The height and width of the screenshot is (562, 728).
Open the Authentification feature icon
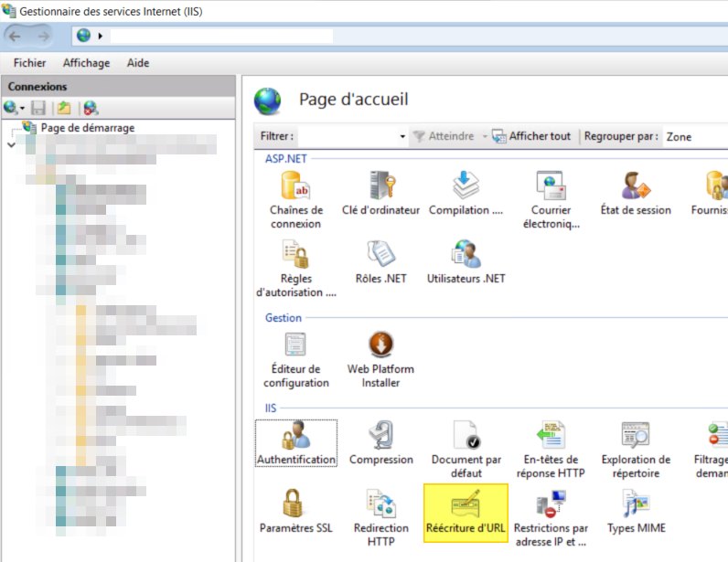click(296, 442)
